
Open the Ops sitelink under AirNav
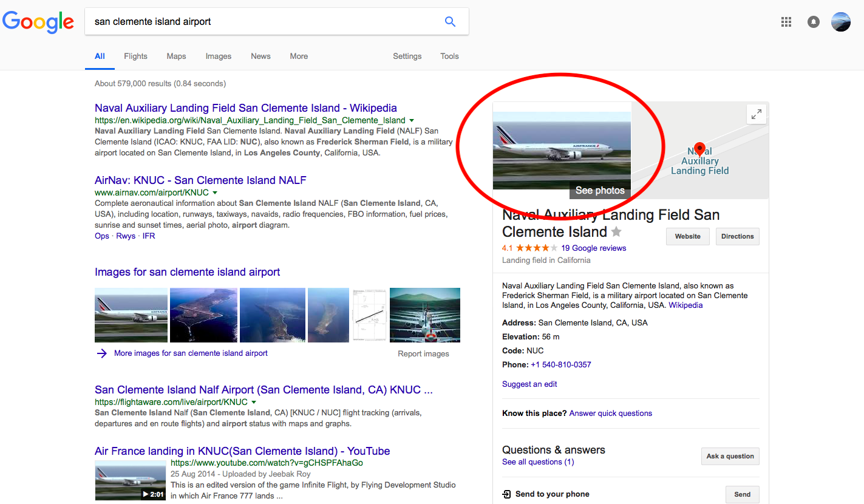coord(102,236)
